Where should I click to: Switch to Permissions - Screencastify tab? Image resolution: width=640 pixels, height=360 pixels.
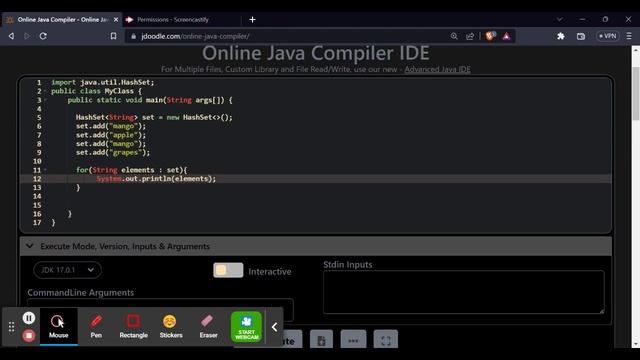(173, 20)
